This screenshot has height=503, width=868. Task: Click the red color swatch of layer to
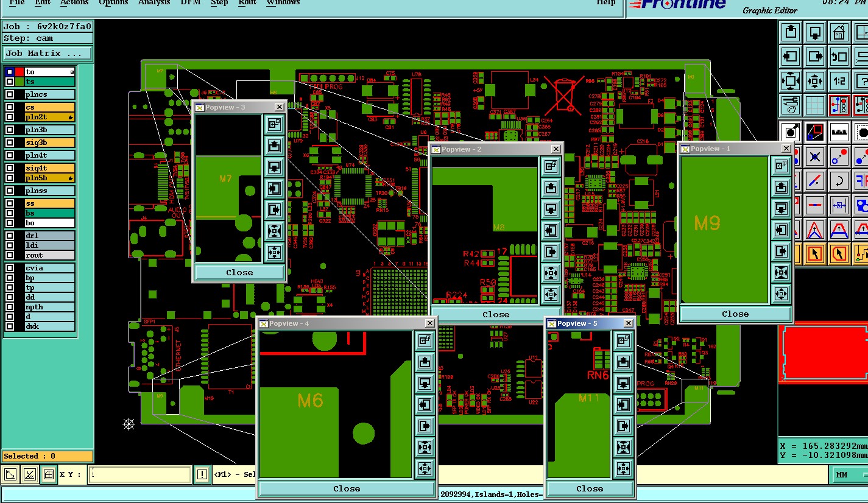[x=19, y=72]
